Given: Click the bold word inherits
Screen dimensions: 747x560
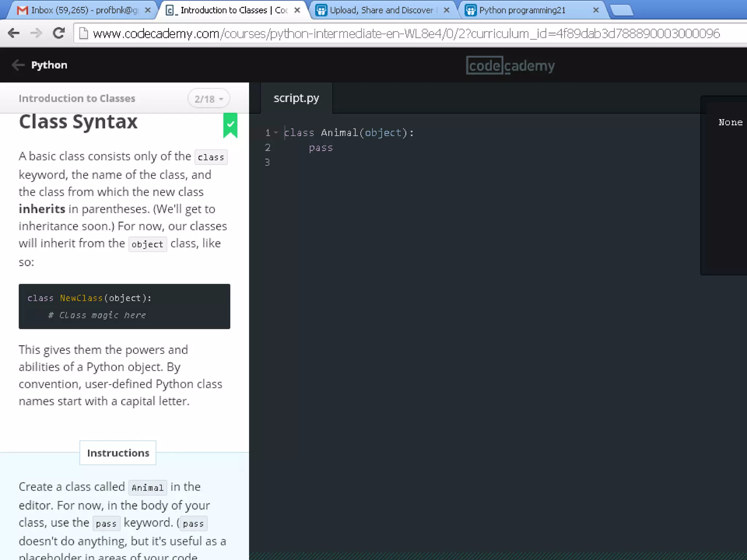Looking at the screenshot, I should (x=42, y=209).
